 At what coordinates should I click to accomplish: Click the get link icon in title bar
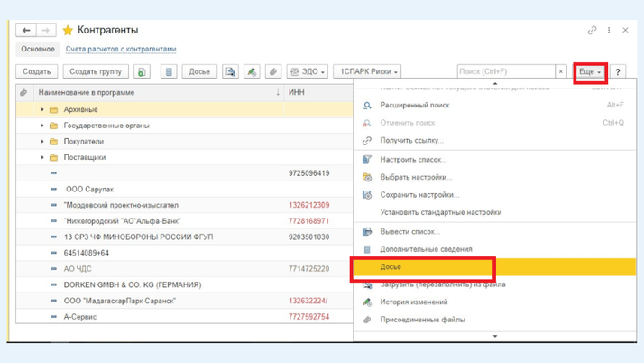[592, 31]
